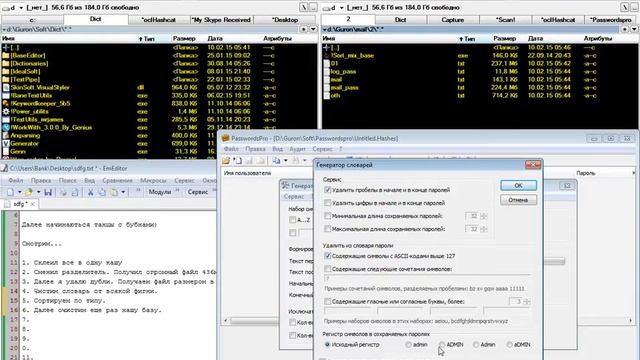Image resolution: width=640 pixels, height=360 pixels.
Task: Switch to the Capture tab in right panel
Action: pyautogui.click(x=453, y=20)
